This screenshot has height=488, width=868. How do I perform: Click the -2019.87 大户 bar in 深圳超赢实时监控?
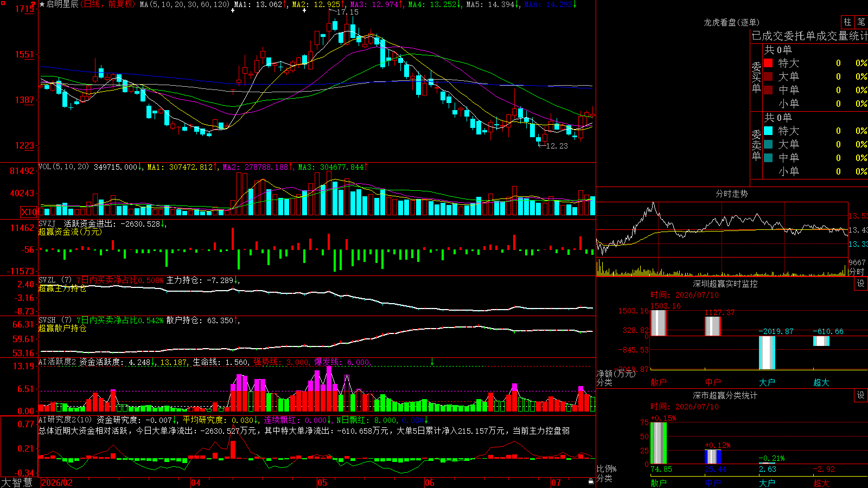767,352
